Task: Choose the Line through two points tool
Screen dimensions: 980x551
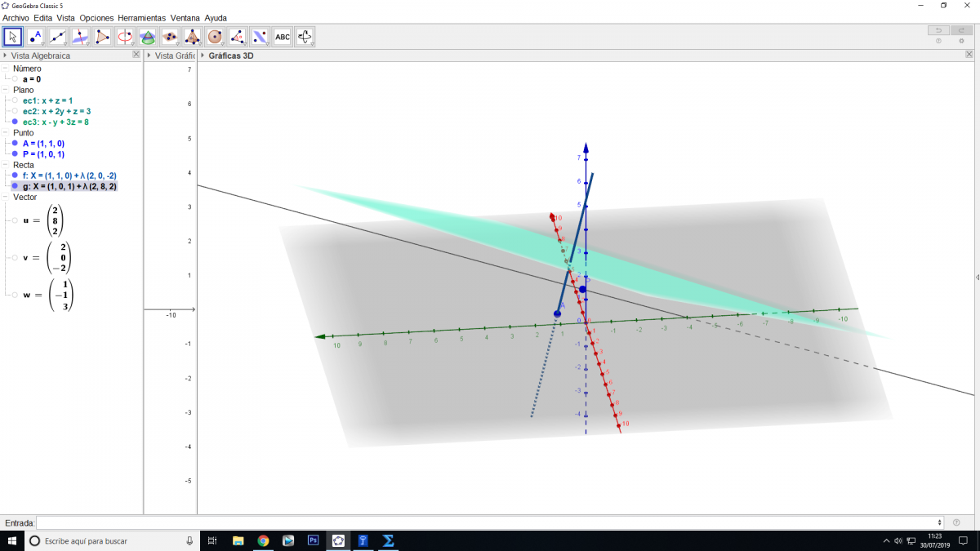Action: [57, 37]
